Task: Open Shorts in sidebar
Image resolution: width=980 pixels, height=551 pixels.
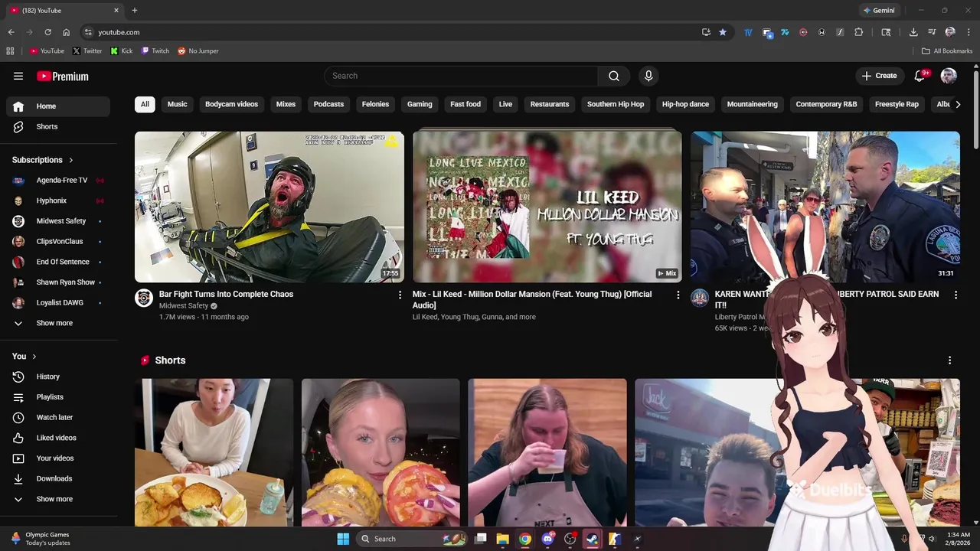Action: tap(58, 126)
